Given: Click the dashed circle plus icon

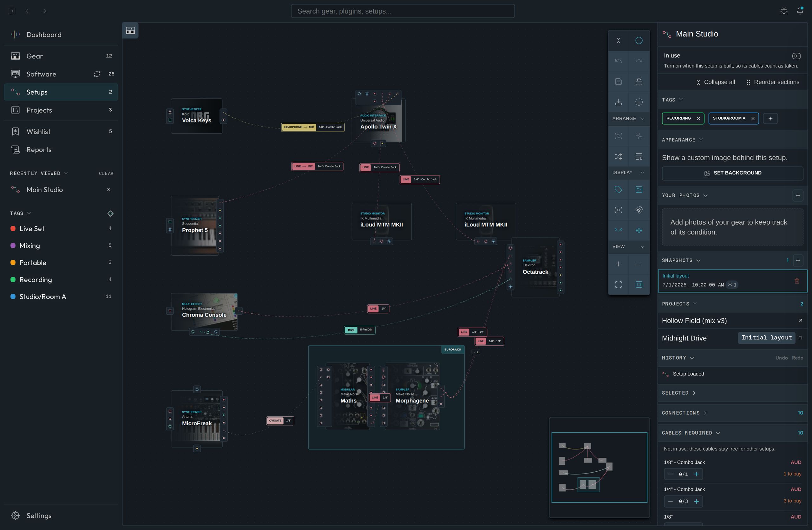Looking at the screenshot, I should [x=639, y=102].
